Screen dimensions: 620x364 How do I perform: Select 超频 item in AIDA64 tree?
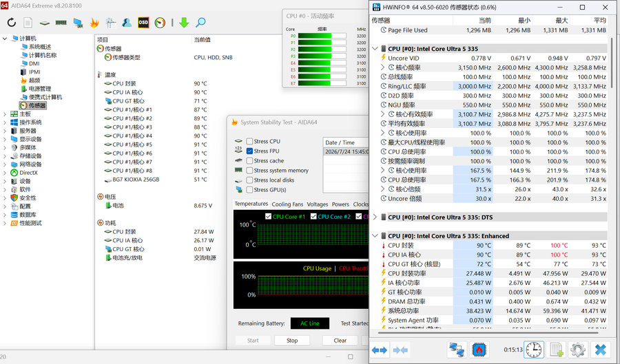coord(30,80)
